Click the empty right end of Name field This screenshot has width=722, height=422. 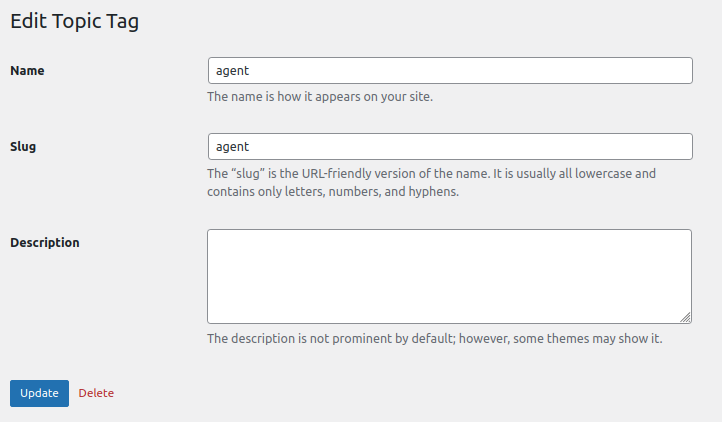[640, 70]
